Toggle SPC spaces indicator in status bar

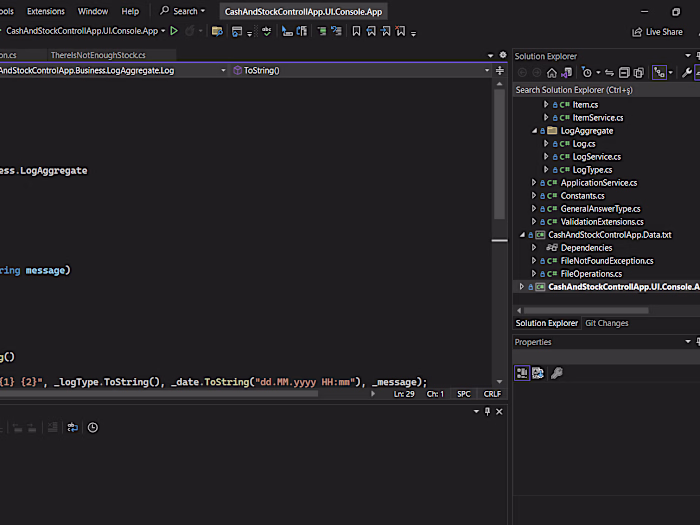tap(464, 394)
